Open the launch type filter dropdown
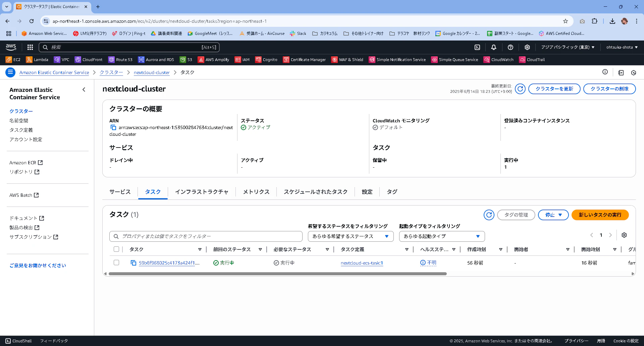Image resolution: width=644 pixels, height=346 pixels. (x=442, y=236)
